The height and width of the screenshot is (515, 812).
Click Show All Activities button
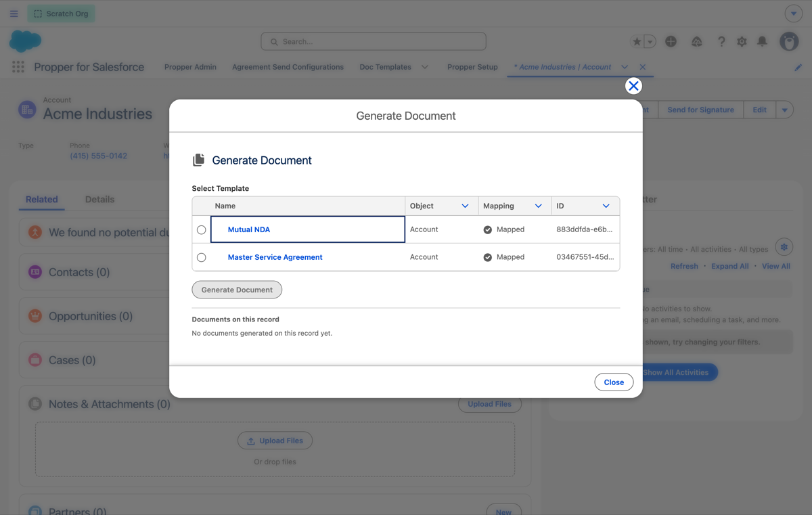675,372
